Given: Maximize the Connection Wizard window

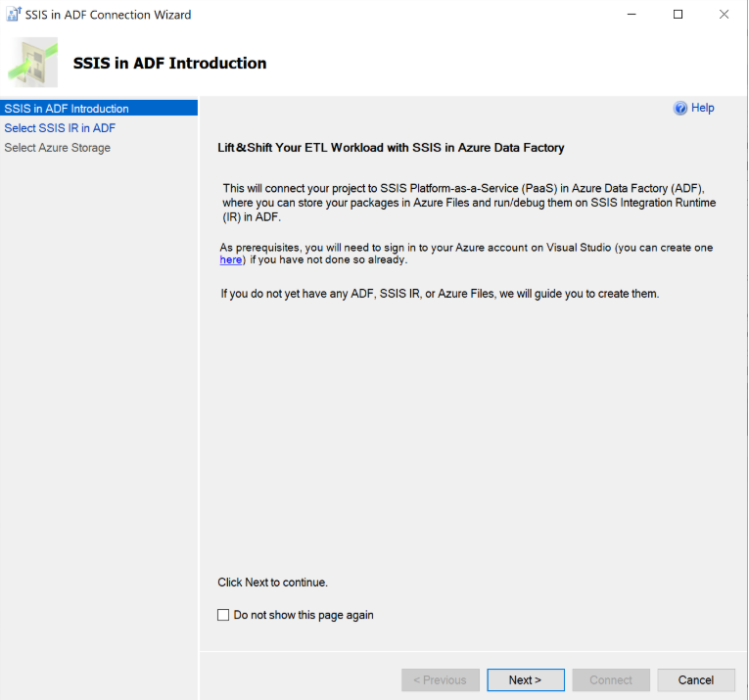Looking at the screenshot, I should [x=678, y=15].
